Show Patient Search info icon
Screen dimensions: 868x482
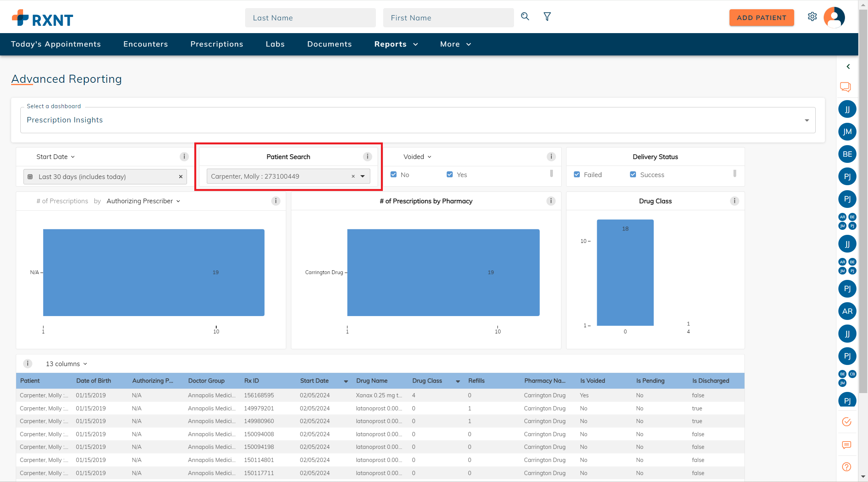pyautogui.click(x=367, y=157)
